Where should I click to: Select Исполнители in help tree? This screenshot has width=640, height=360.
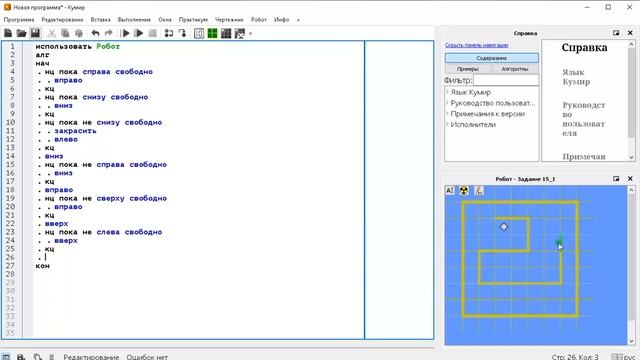tap(473, 124)
